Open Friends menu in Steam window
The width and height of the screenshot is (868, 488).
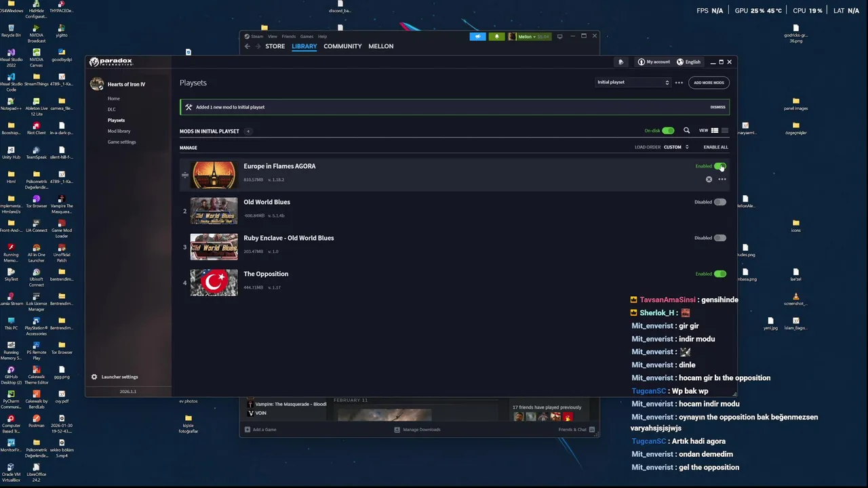tap(288, 37)
